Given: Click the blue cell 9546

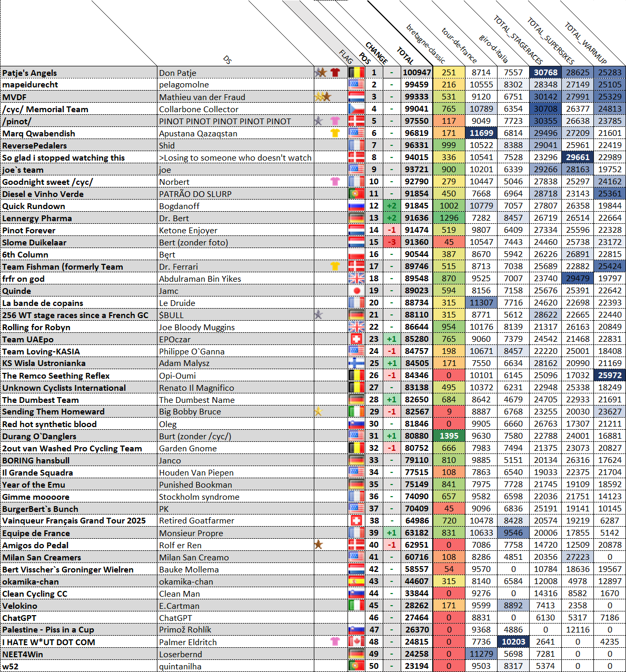Looking at the screenshot, I should [x=513, y=532].
